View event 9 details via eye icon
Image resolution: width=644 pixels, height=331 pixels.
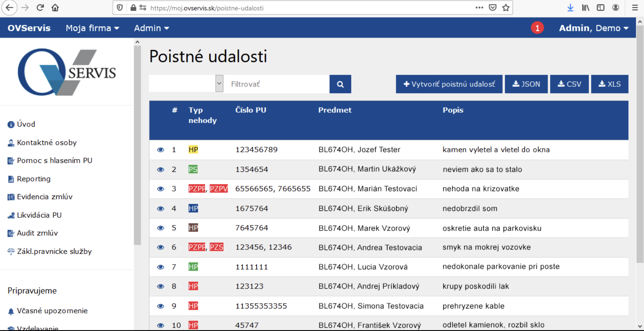pos(160,306)
